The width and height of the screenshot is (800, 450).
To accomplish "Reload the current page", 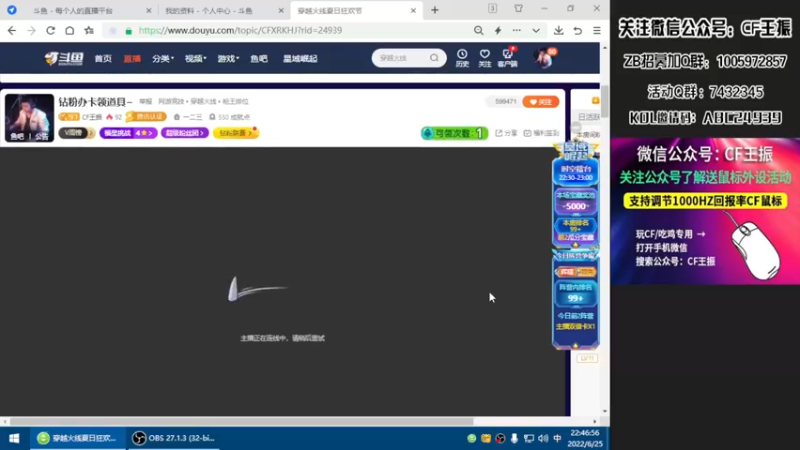I will 50,31.
